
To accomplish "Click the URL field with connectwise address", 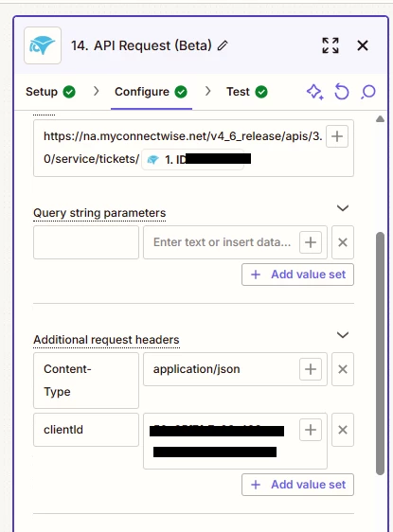I will pyautogui.click(x=193, y=148).
